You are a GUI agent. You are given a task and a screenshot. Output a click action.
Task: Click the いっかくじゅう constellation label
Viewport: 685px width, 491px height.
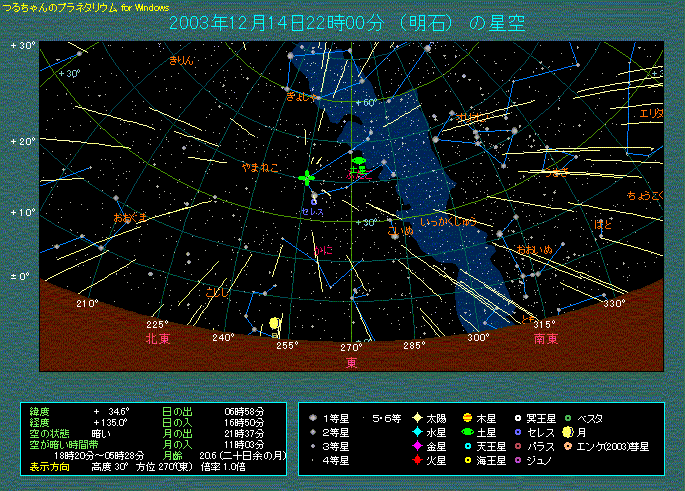446,219
